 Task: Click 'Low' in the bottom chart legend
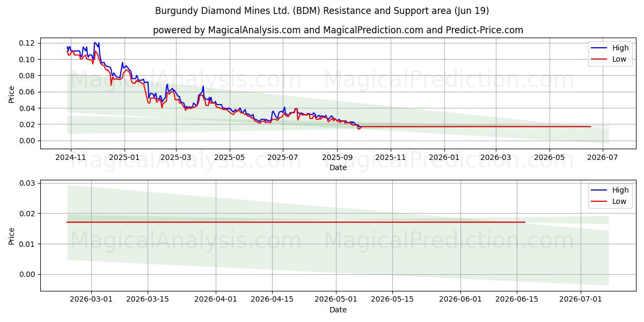[x=619, y=201]
